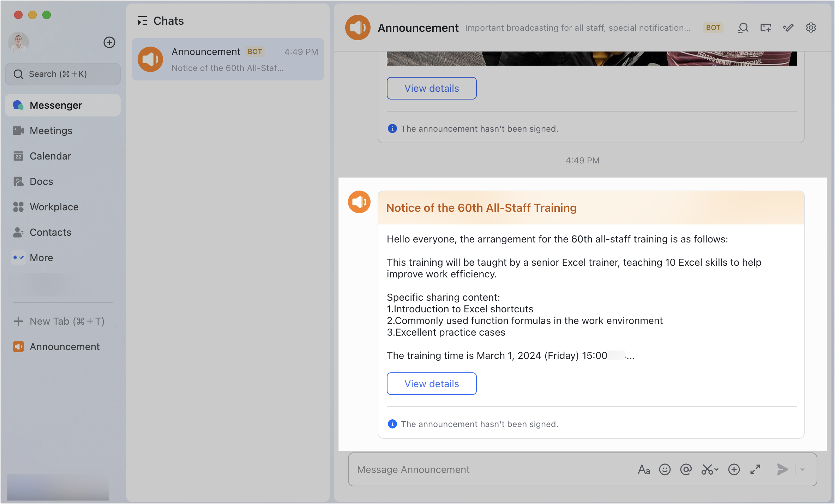Open the Meetings tab
This screenshot has width=835, height=504.
[51, 131]
